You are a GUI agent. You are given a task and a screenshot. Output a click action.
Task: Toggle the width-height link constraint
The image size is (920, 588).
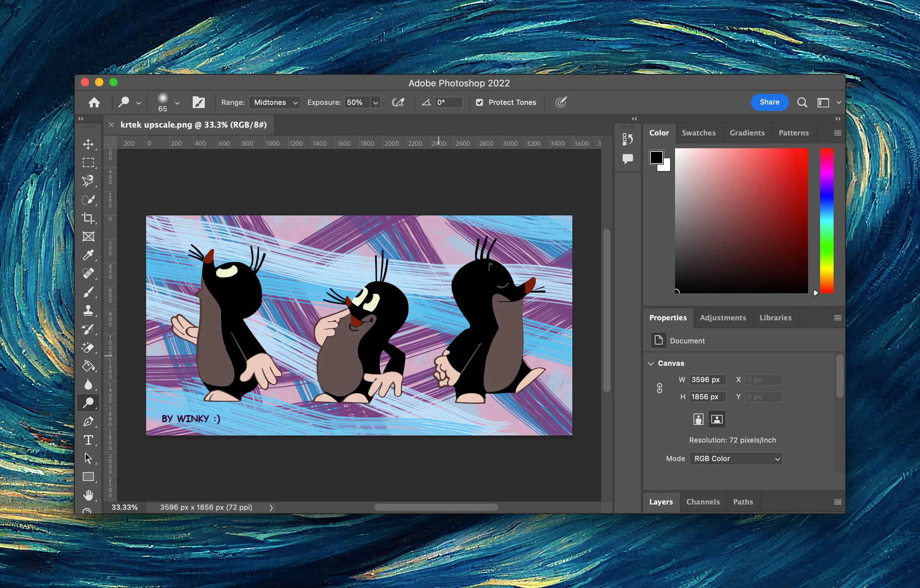659,388
